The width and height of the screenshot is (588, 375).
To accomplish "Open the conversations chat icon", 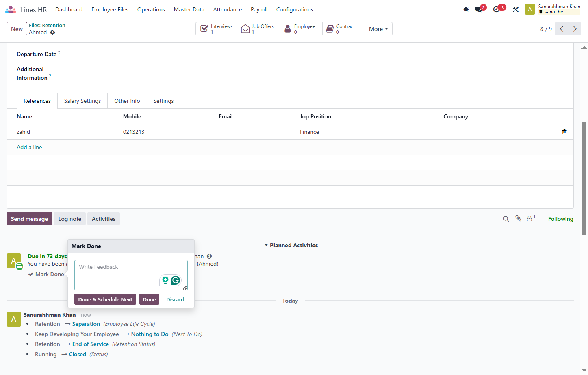I will coord(479,9).
